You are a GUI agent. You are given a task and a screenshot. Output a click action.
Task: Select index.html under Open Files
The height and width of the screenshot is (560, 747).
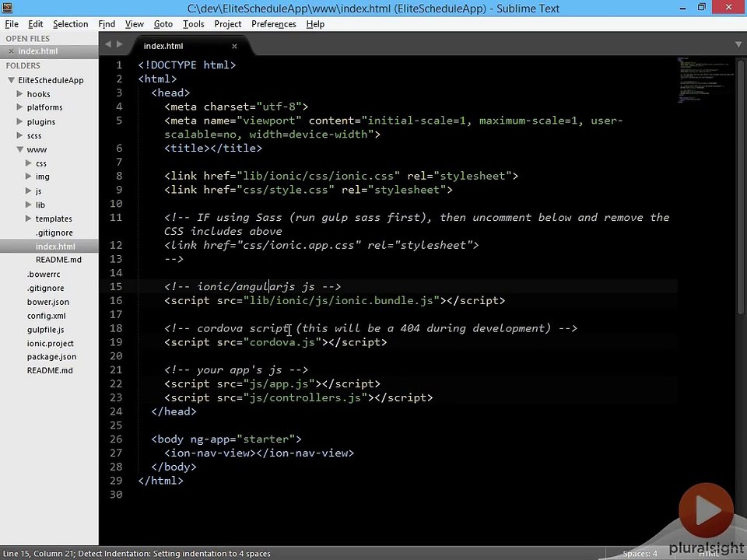coord(37,51)
